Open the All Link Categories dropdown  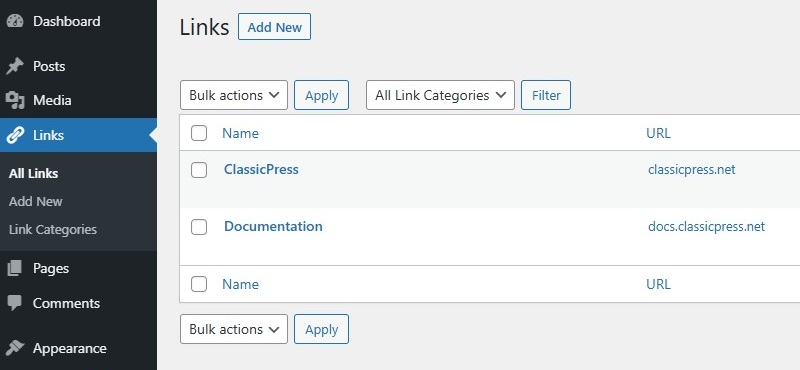pos(440,95)
